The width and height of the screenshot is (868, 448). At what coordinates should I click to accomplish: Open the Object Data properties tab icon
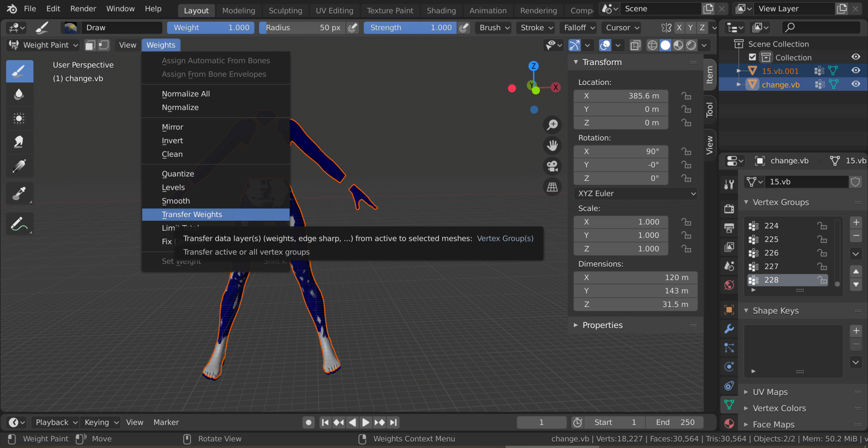[729, 405]
